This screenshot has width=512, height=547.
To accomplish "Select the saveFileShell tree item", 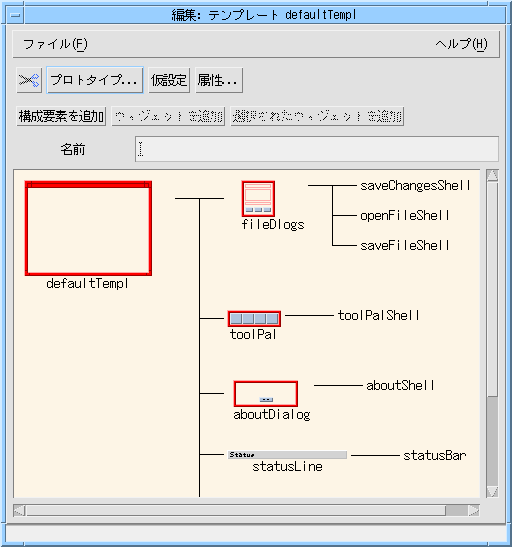I will click(x=405, y=246).
